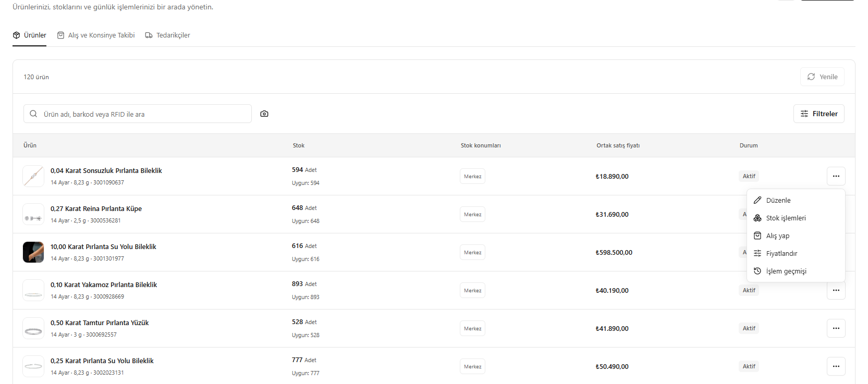The height and width of the screenshot is (384, 868).
Task: Click thumbnail of Yakamoz Pırlanta Bileklik
Action: tap(33, 290)
